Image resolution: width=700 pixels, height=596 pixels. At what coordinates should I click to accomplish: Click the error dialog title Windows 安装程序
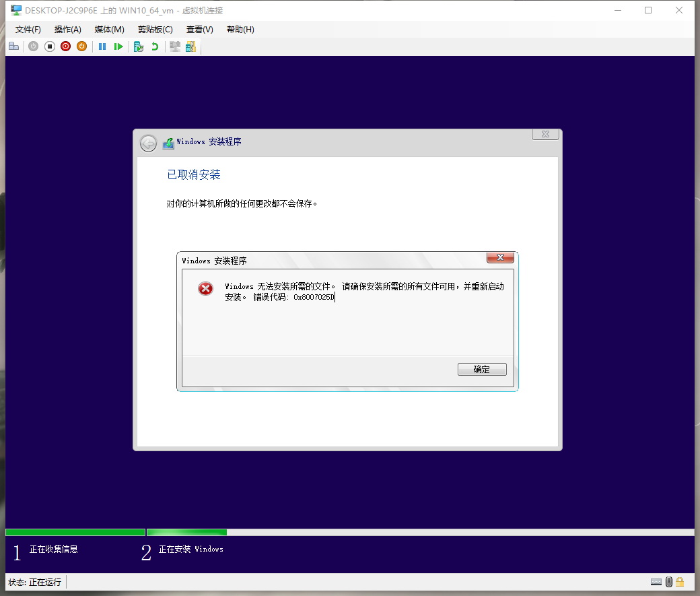point(214,261)
